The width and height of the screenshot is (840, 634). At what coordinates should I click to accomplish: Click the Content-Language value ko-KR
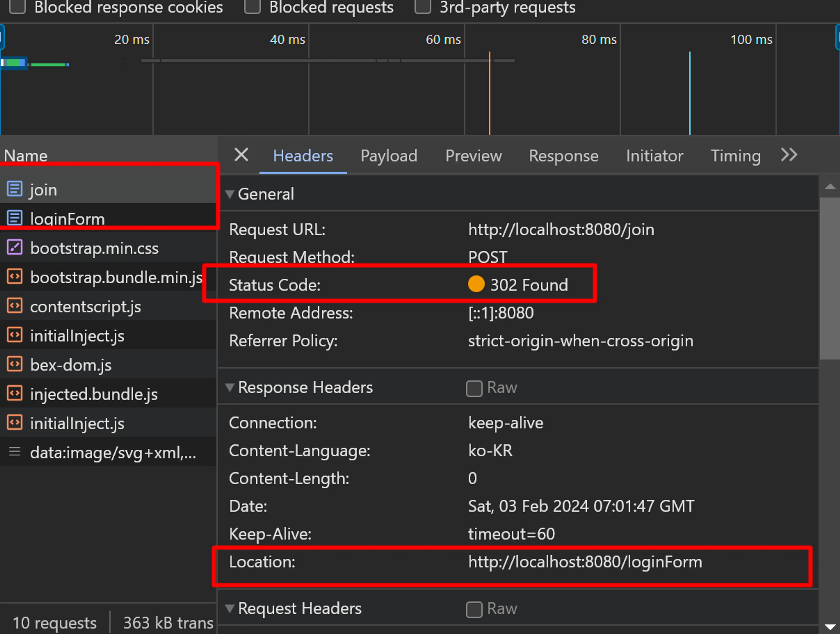pyautogui.click(x=490, y=451)
